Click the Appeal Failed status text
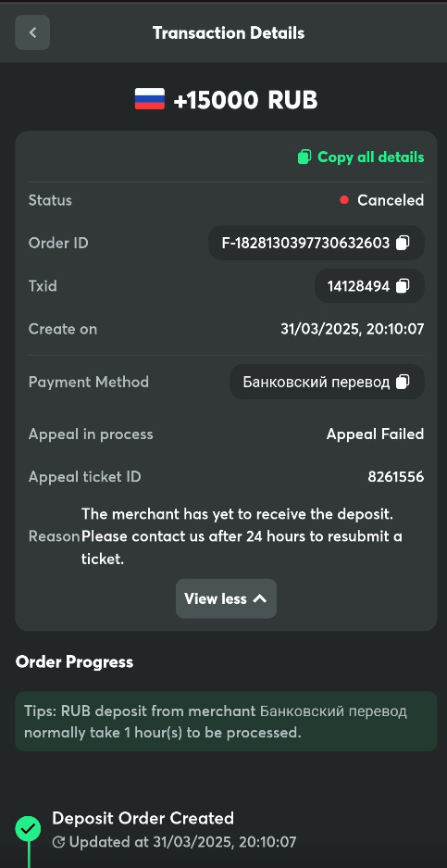The height and width of the screenshot is (868, 447). (x=375, y=434)
